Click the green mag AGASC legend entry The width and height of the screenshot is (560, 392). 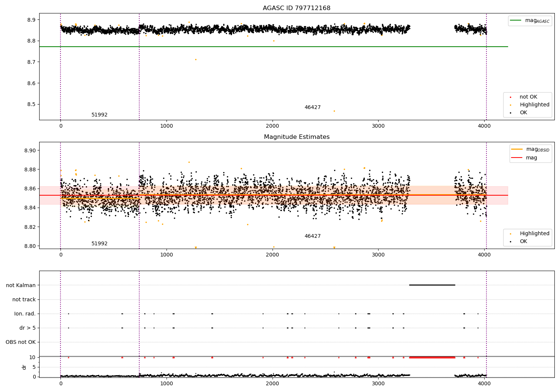[530, 21]
